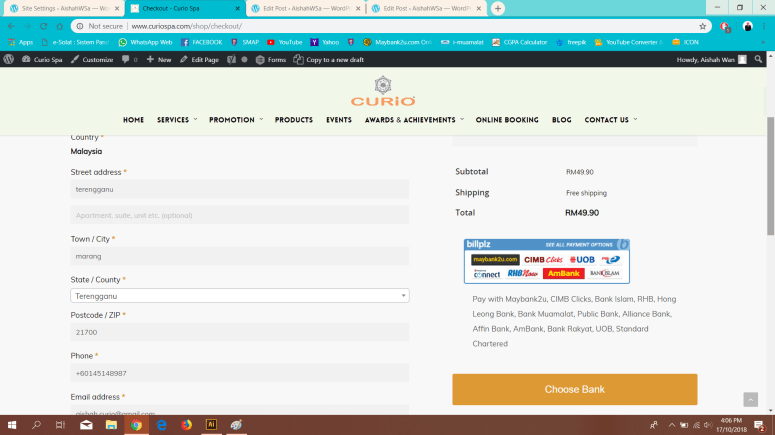Expand the AWARDS & ACHIEVEMENTS menu

(414, 120)
